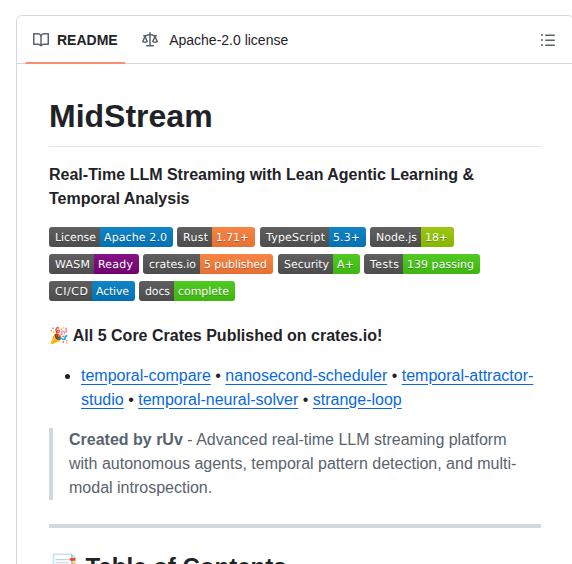Open the temporal-neural-solver crate link
Image resolution: width=572 pixels, height=564 pixels.
pyautogui.click(x=218, y=399)
